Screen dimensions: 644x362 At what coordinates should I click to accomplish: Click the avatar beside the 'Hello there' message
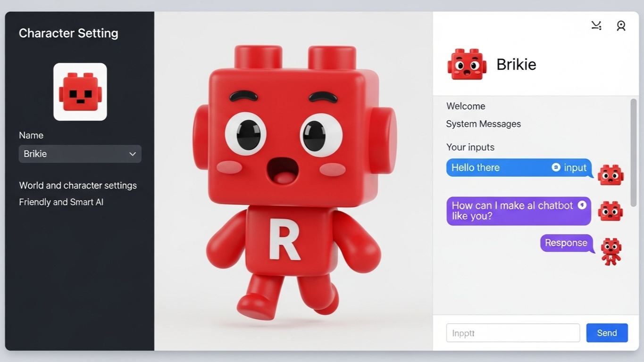tap(611, 174)
